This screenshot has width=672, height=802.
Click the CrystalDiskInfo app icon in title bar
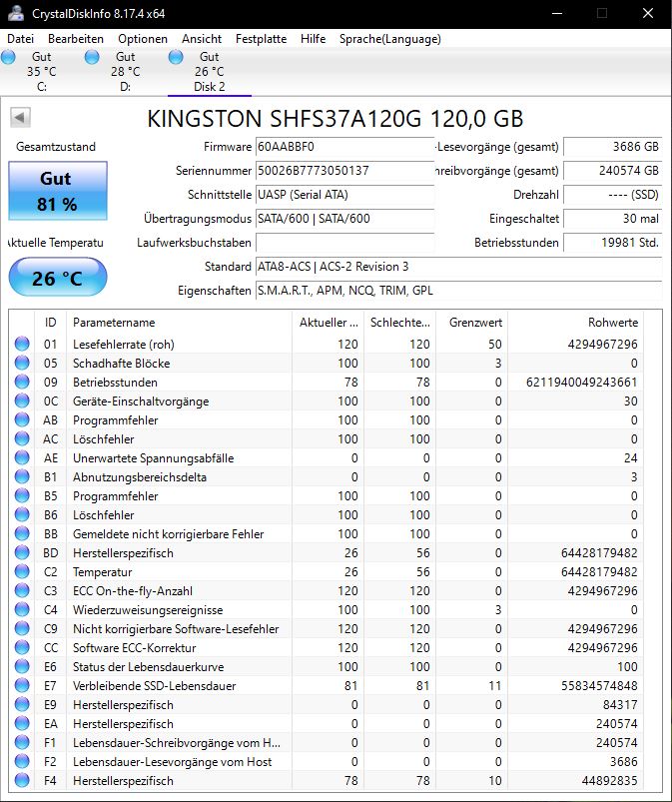(15, 14)
